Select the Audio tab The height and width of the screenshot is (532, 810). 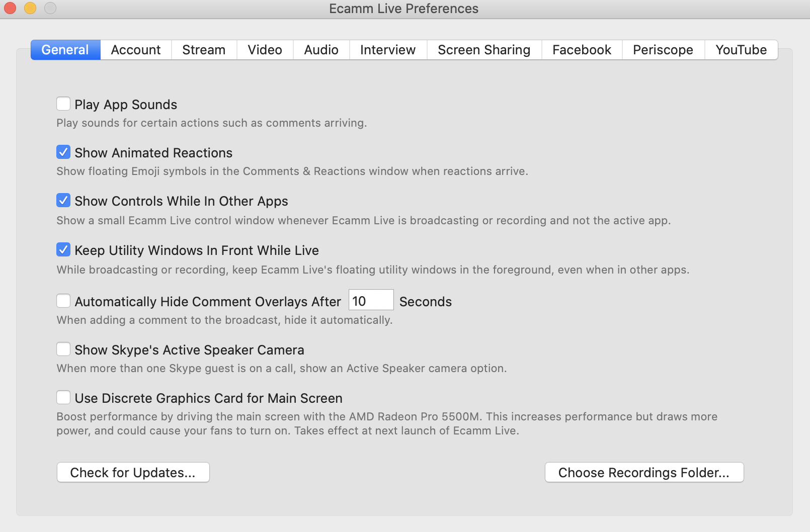tap(321, 50)
